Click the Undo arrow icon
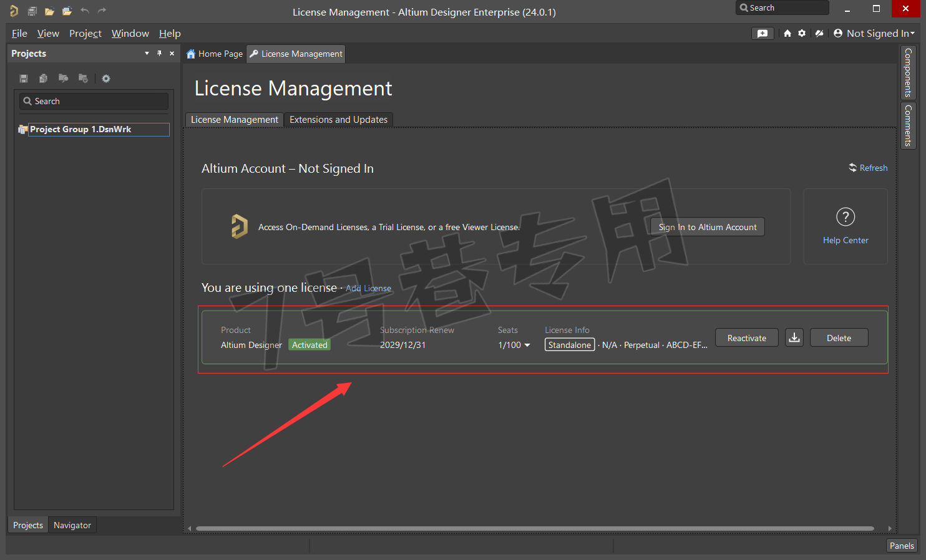The width and height of the screenshot is (926, 560). 85,10
